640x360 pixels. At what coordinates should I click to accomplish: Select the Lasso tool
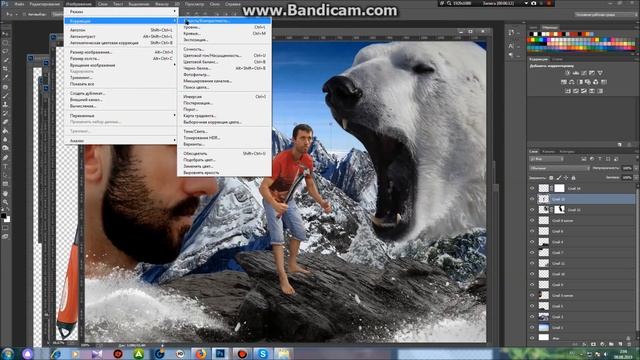[x=5, y=51]
